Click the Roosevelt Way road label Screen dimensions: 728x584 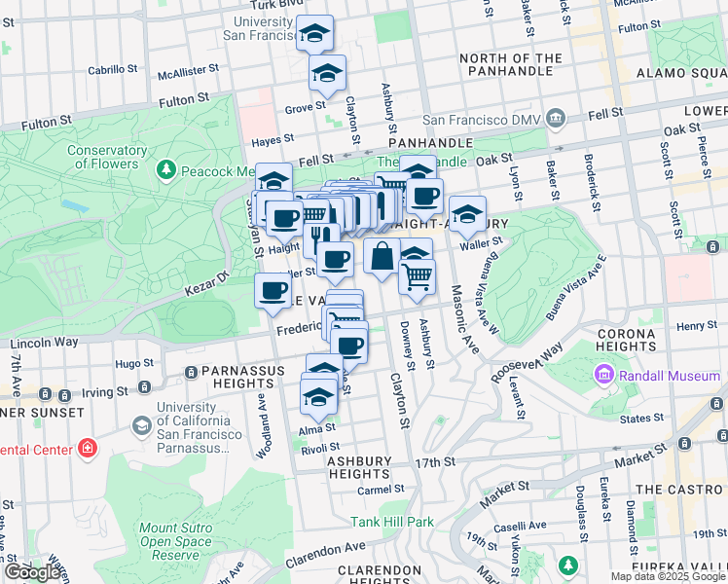point(527,362)
